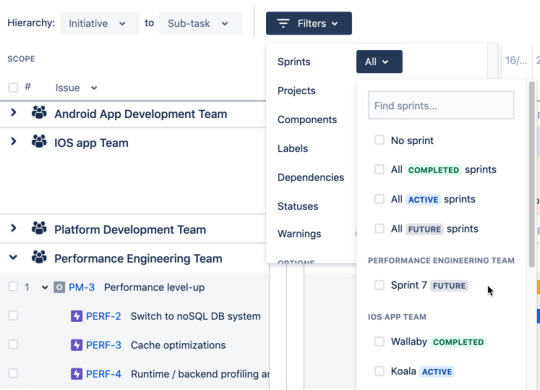Check All FUTURE sprints option
The height and width of the screenshot is (390, 540).
pos(379,228)
